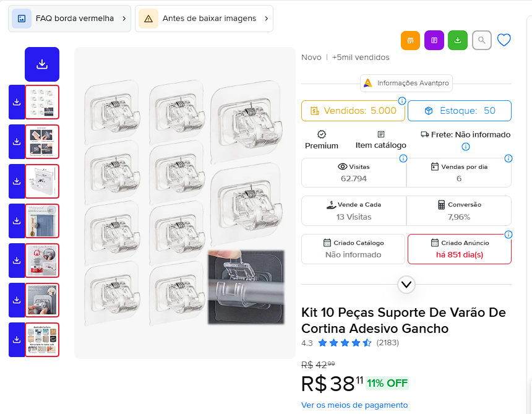The width and height of the screenshot is (532, 414).
Task: Click the orange store icon button
Action: click(x=410, y=40)
